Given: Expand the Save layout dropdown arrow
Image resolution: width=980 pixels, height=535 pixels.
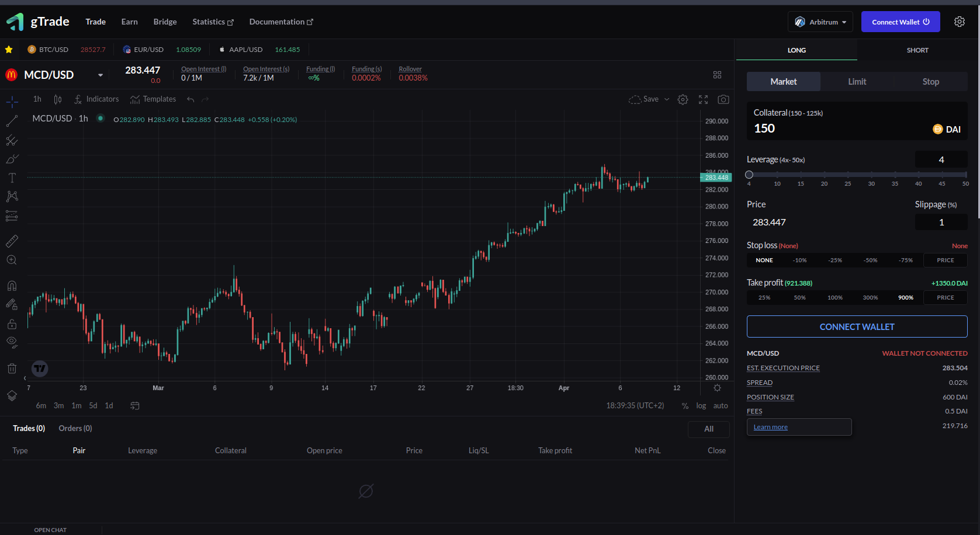Looking at the screenshot, I should 667,99.
